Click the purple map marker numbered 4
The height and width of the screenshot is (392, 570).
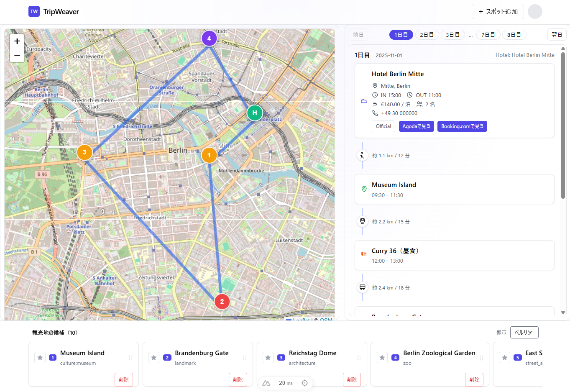(x=209, y=38)
